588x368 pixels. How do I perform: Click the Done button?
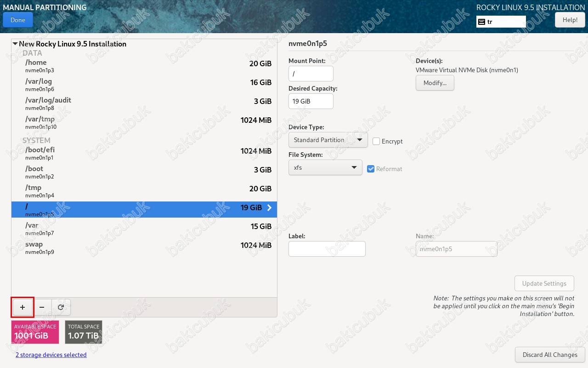coord(18,20)
